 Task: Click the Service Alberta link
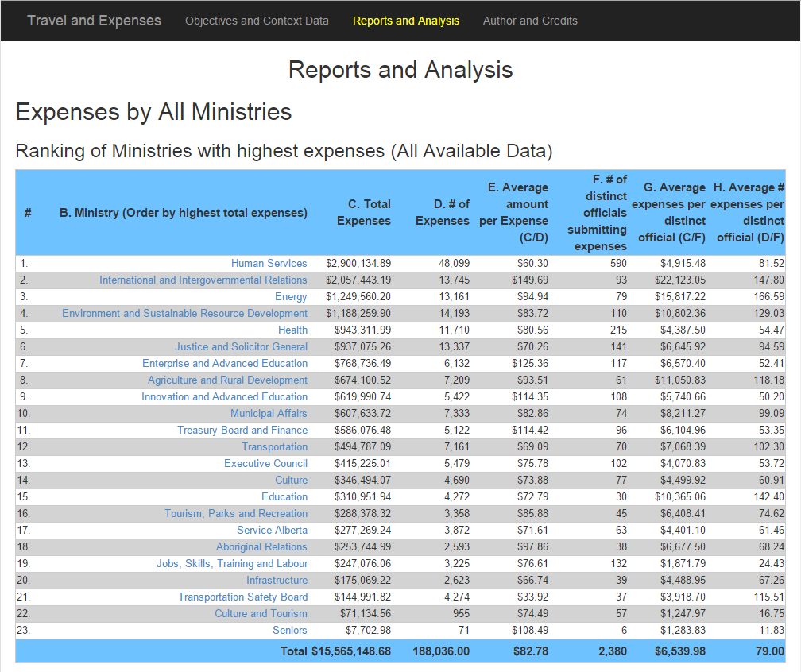pos(273,531)
